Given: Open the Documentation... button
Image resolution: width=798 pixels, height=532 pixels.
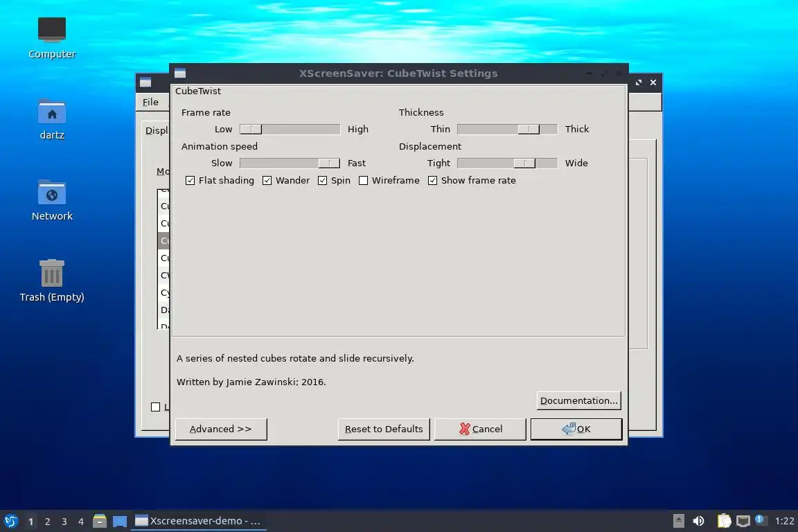Looking at the screenshot, I should 578,400.
